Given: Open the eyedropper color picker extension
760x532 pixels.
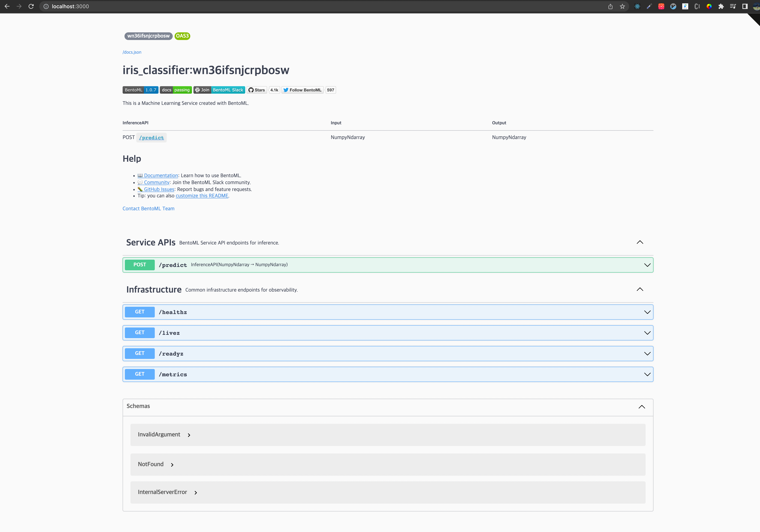Looking at the screenshot, I should (649, 6).
